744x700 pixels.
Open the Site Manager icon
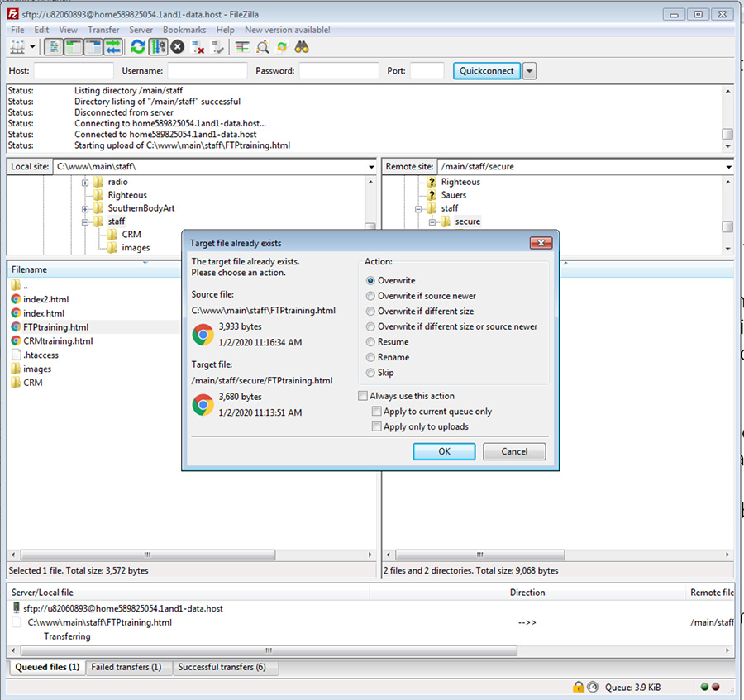[17, 47]
